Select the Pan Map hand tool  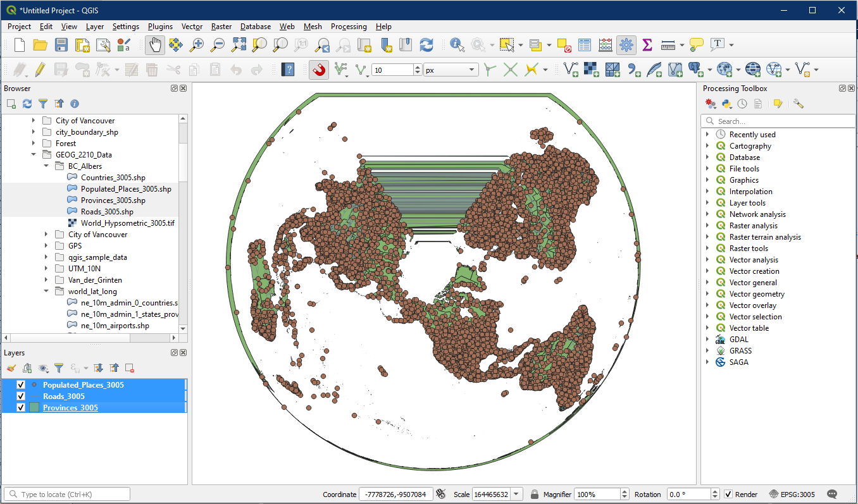click(x=155, y=45)
